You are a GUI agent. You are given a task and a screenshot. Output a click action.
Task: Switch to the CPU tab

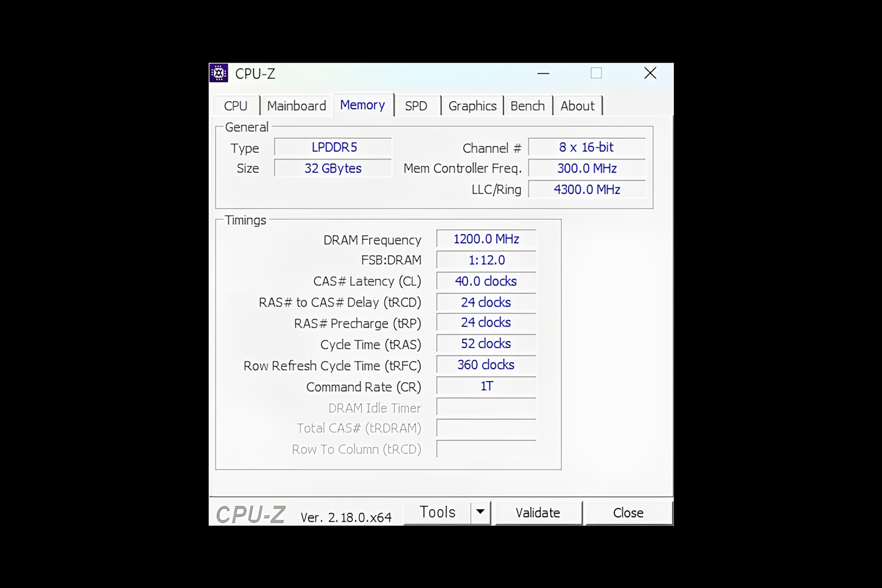[x=235, y=106]
